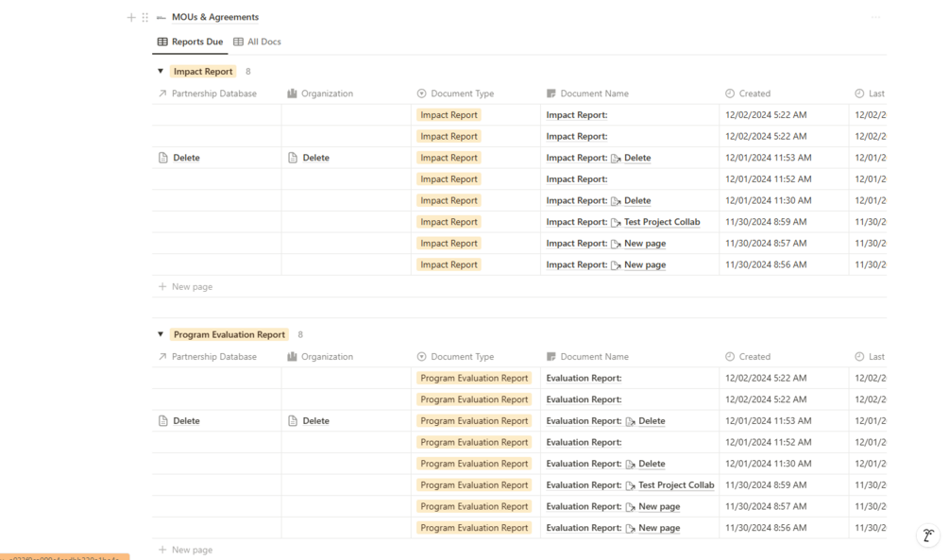Open Created column header in Program Evaluation Report group

coord(754,357)
